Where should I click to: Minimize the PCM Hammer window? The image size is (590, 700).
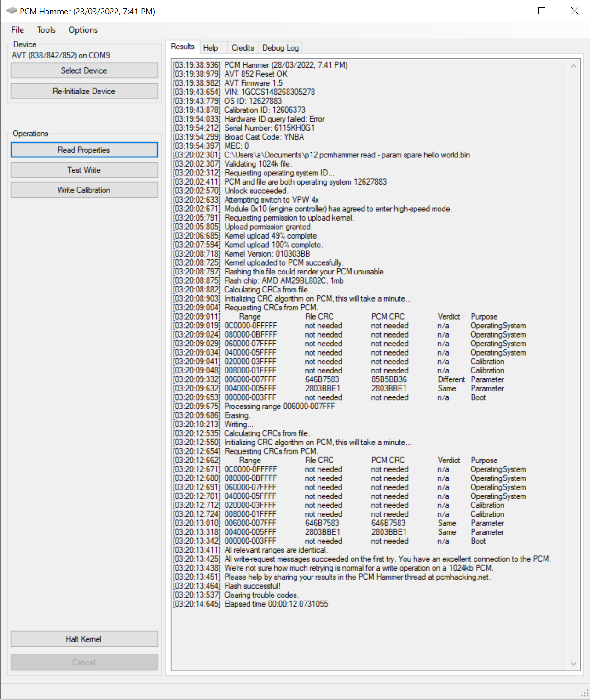pos(510,11)
